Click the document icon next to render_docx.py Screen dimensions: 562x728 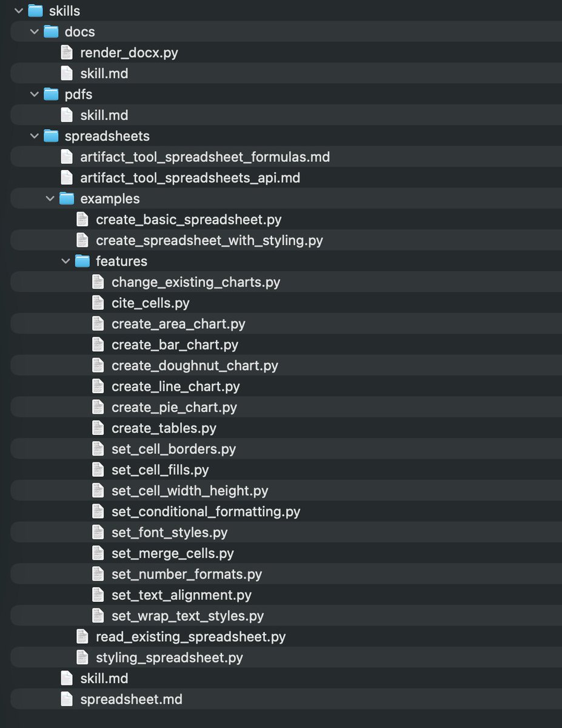pos(66,52)
